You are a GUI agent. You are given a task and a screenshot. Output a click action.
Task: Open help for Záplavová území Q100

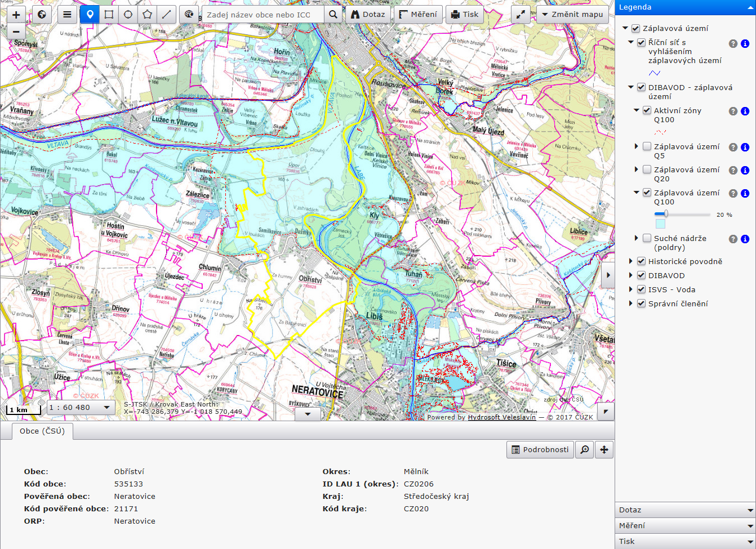pyautogui.click(x=733, y=194)
